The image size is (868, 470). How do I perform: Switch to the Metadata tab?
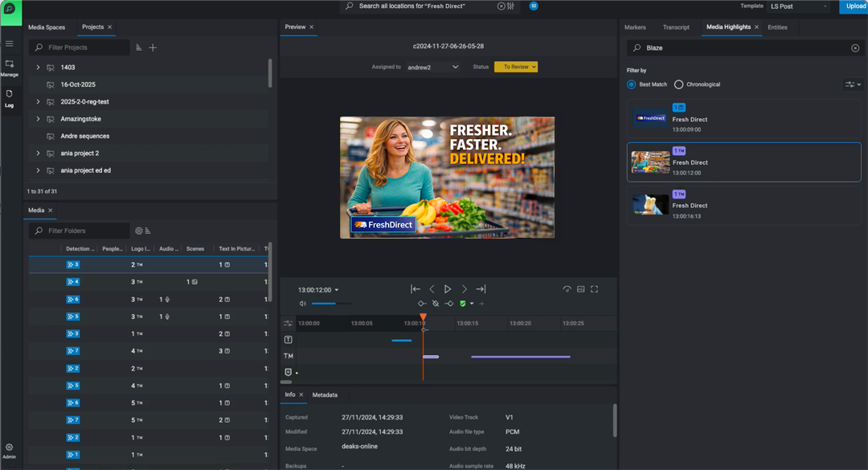tap(325, 395)
